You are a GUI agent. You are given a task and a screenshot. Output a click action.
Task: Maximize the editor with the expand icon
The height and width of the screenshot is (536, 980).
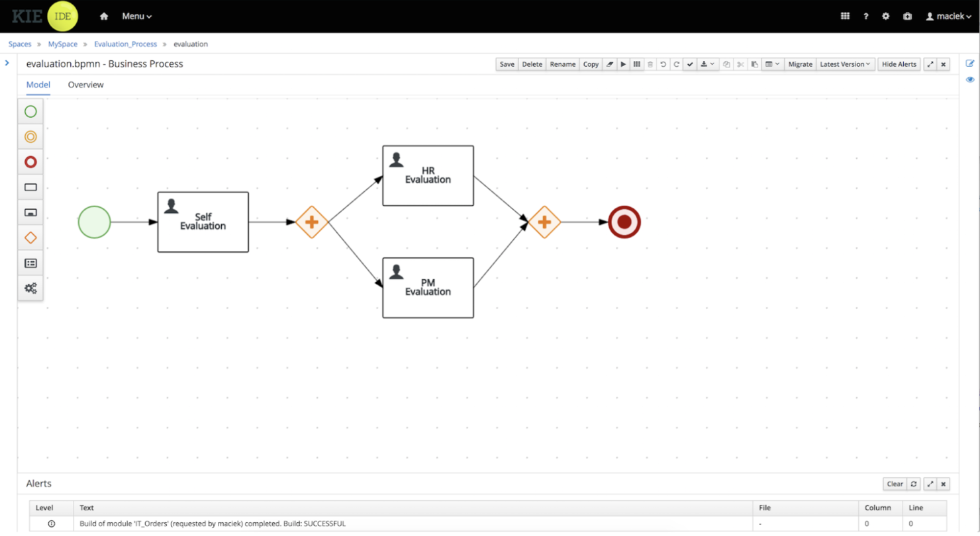[930, 64]
